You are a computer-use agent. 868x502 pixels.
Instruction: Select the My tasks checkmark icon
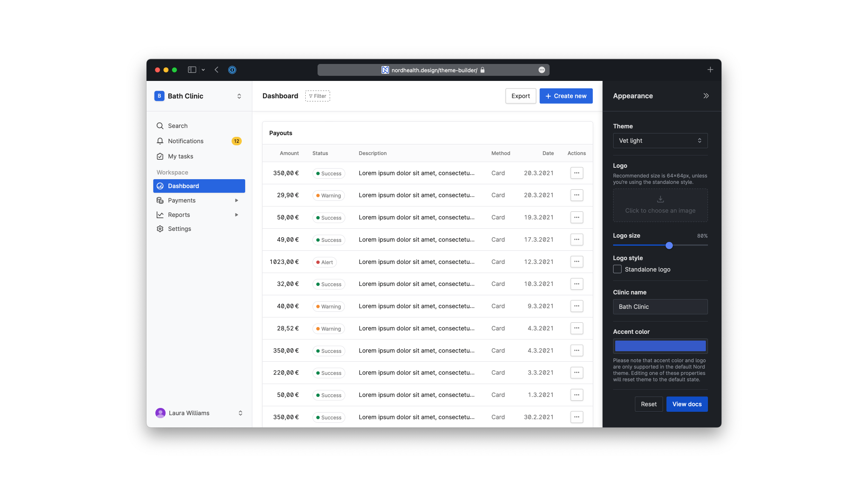pos(160,156)
